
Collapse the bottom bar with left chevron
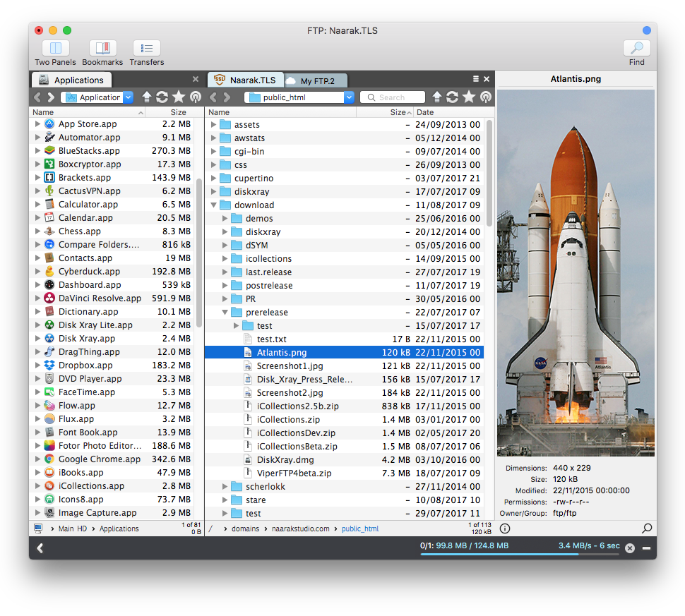pyautogui.click(x=40, y=548)
